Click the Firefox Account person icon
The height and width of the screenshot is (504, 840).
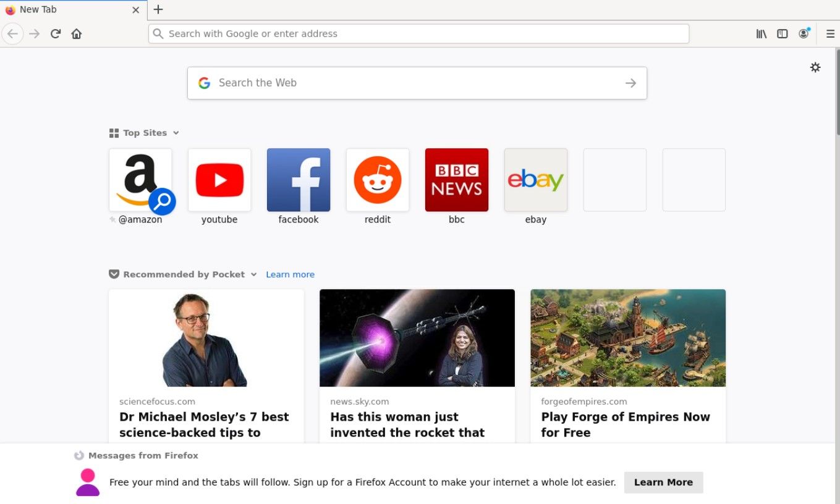tap(88, 482)
